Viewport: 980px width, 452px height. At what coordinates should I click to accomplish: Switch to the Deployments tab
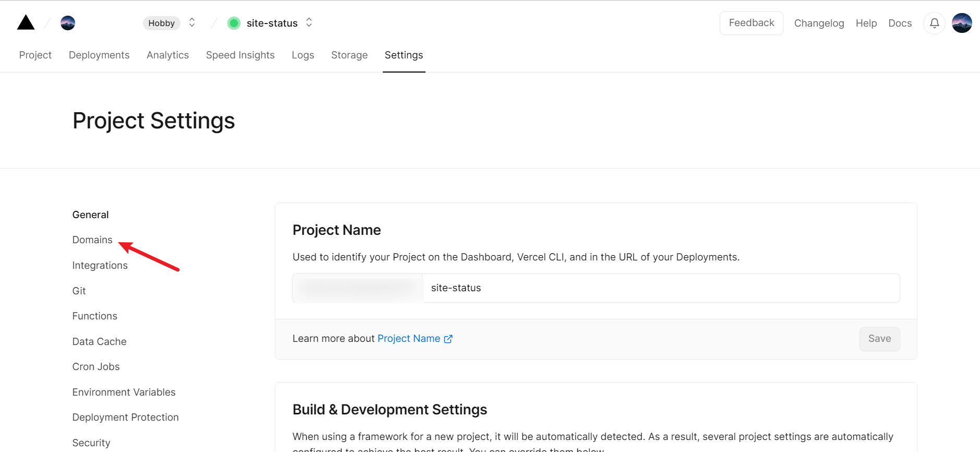99,55
